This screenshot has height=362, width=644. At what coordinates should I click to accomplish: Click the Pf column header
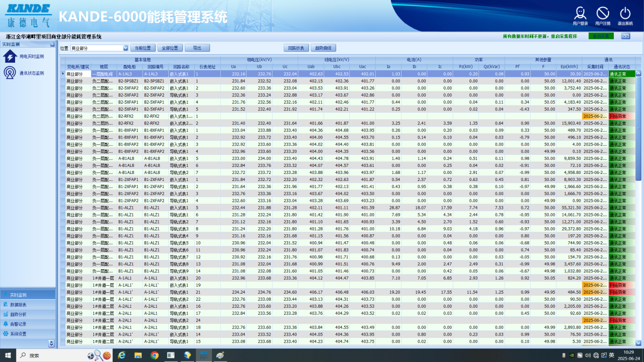[518, 67]
